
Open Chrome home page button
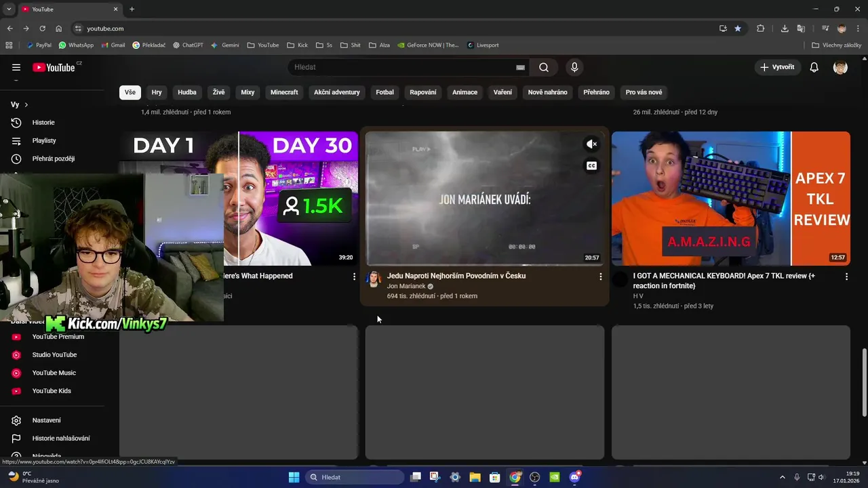[x=58, y=28]
